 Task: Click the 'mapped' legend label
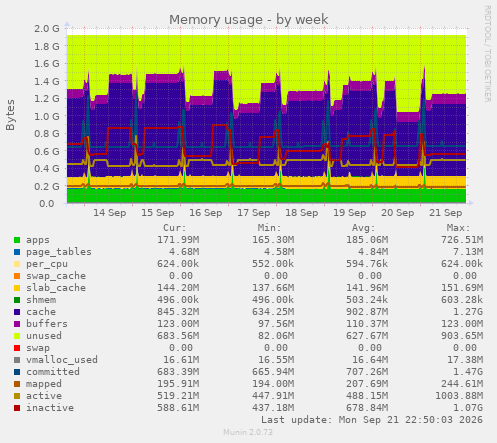pyautogui.click(x=44, y=384)
